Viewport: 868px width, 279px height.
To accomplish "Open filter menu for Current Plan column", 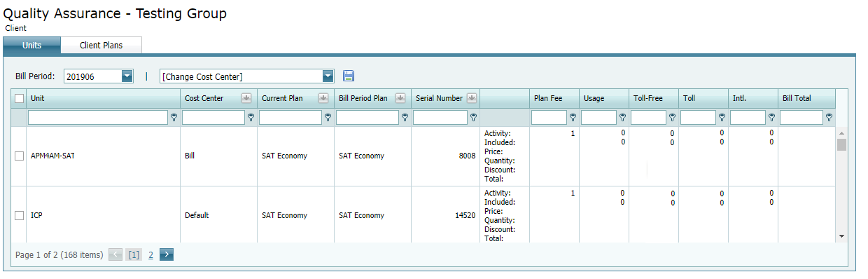I will click(x=328, y=118).
